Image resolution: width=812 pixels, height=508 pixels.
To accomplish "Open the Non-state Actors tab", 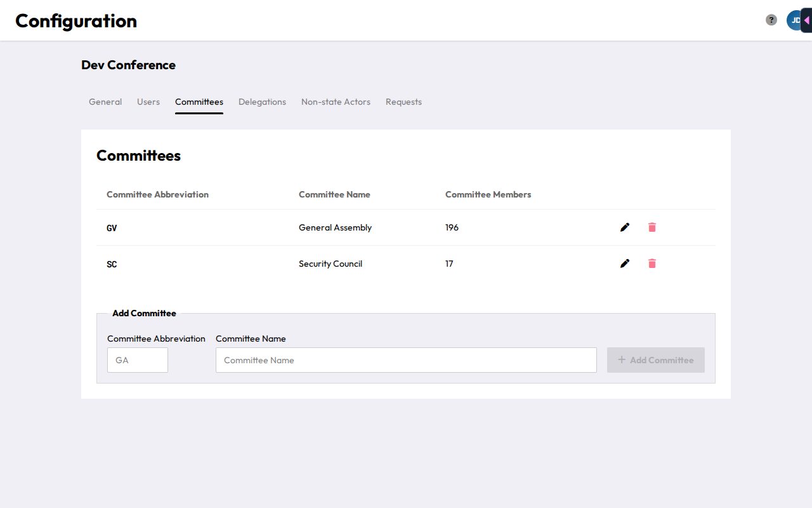I will tap(336, 102).
